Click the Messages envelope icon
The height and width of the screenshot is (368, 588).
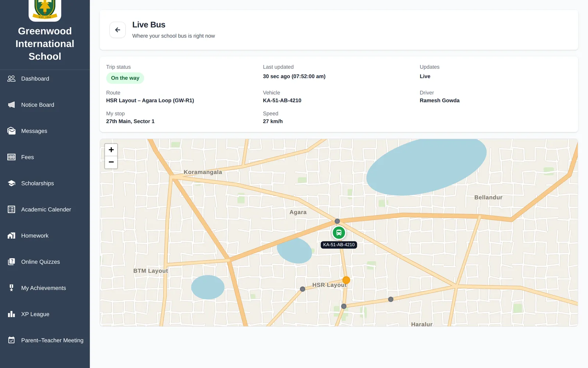[x=11, y=131]
